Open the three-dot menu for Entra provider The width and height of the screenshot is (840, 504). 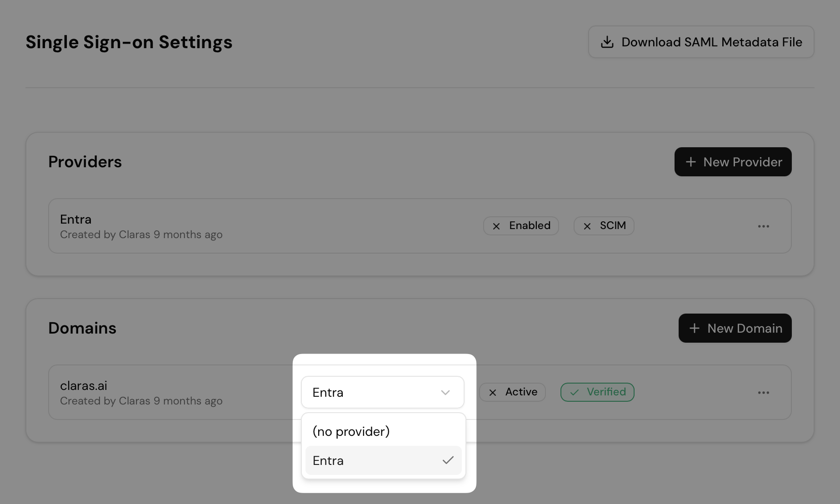(763, 226)
